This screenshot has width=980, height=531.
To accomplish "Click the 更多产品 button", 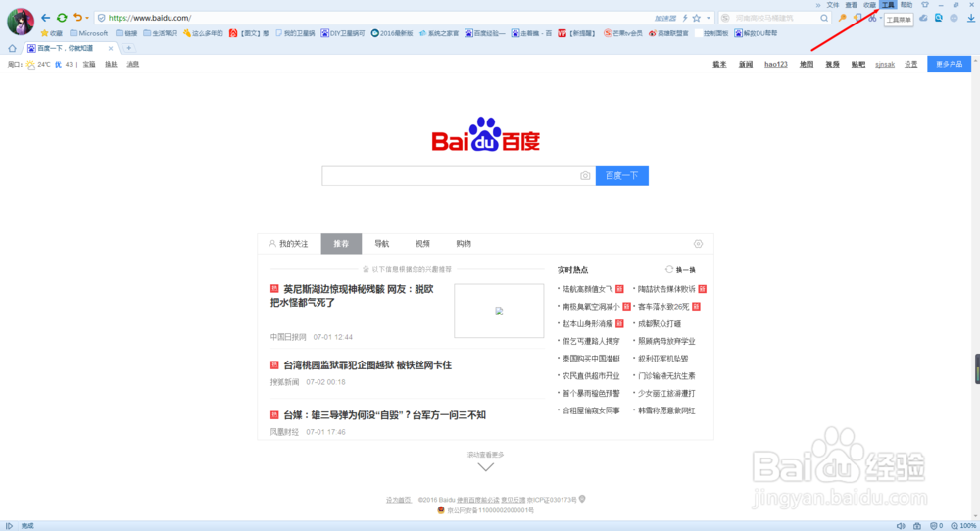I will click(949, 64).
